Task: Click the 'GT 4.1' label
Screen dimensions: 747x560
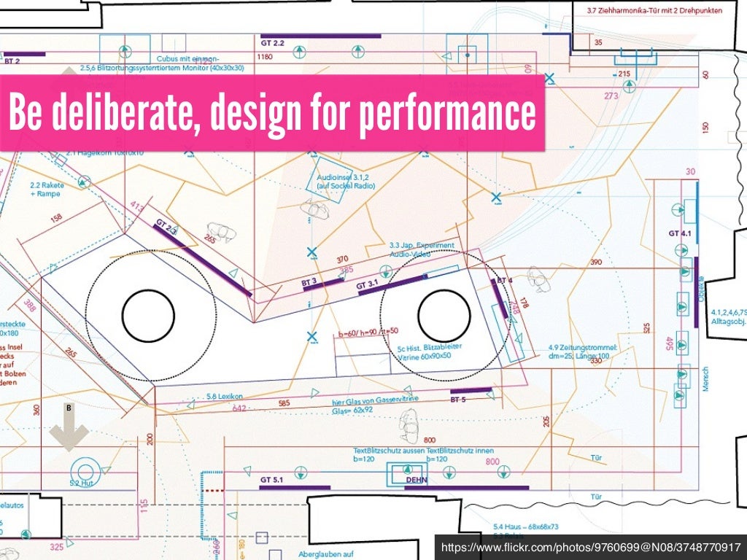Action: [679, 233]
